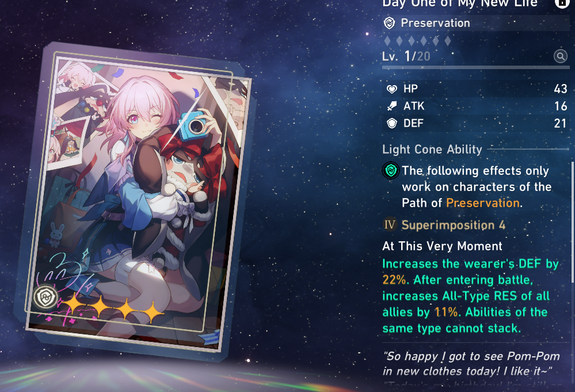Click the Preservation emblem on the card
The height and width of the screenshot is (392, 575).
tap(45, 297)
